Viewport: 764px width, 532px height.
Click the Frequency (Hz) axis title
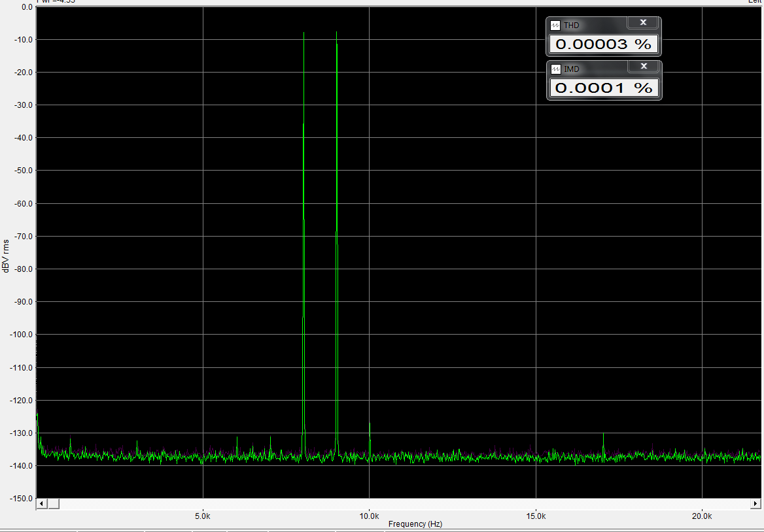click(415, 524)
